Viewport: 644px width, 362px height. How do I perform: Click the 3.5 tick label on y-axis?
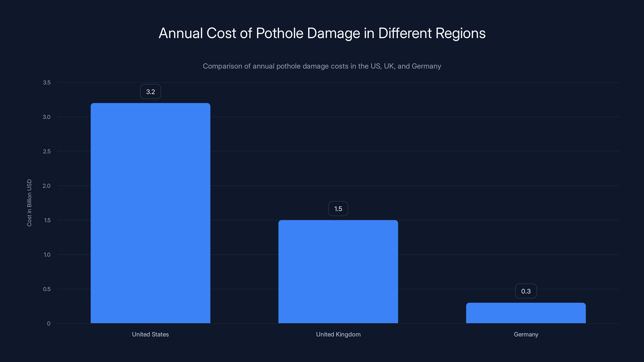(x=47, y=82)
